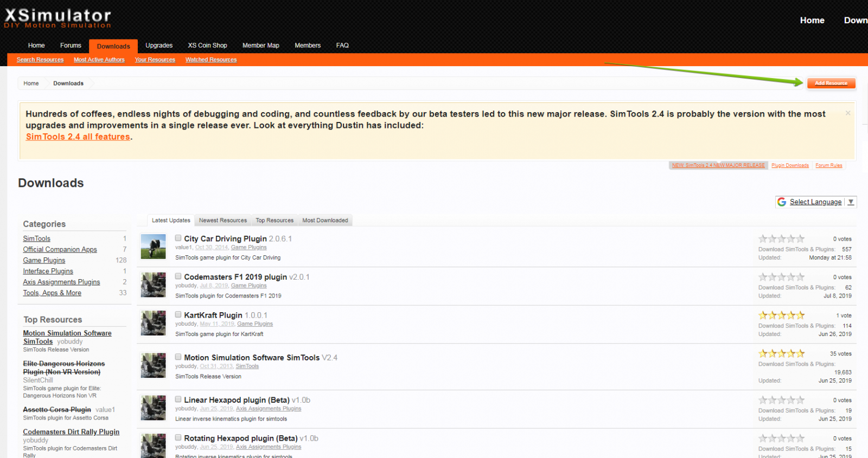Open the Upgrades tab
Screen dimensions: 868x458
pos(159,46)
